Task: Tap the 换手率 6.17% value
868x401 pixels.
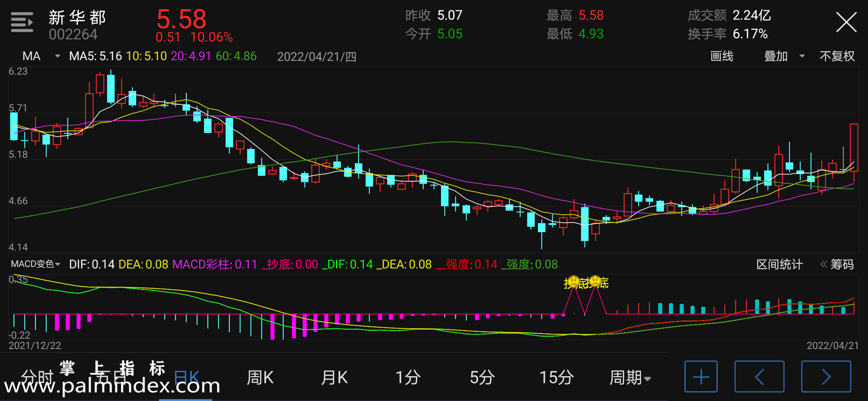Action: click(727, 34)
